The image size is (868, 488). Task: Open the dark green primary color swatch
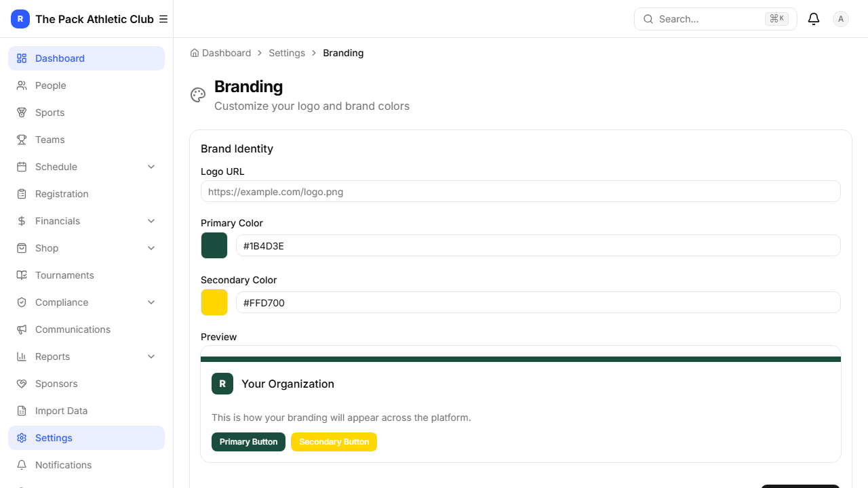[x=214, y=245]
